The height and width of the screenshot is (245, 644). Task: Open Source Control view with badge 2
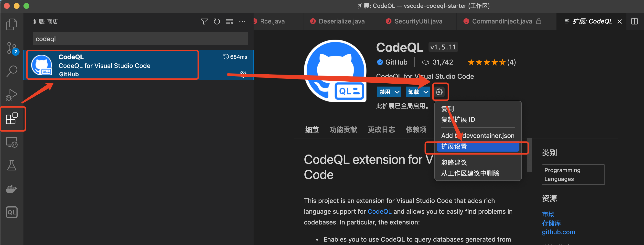tap(11, 48)
